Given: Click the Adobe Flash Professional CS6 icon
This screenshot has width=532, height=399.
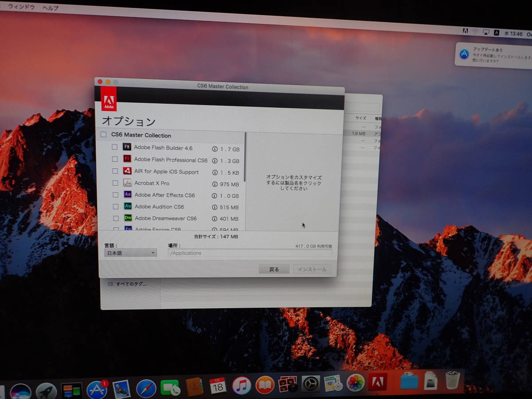Looking at the screenshot, I should (127, 159).
